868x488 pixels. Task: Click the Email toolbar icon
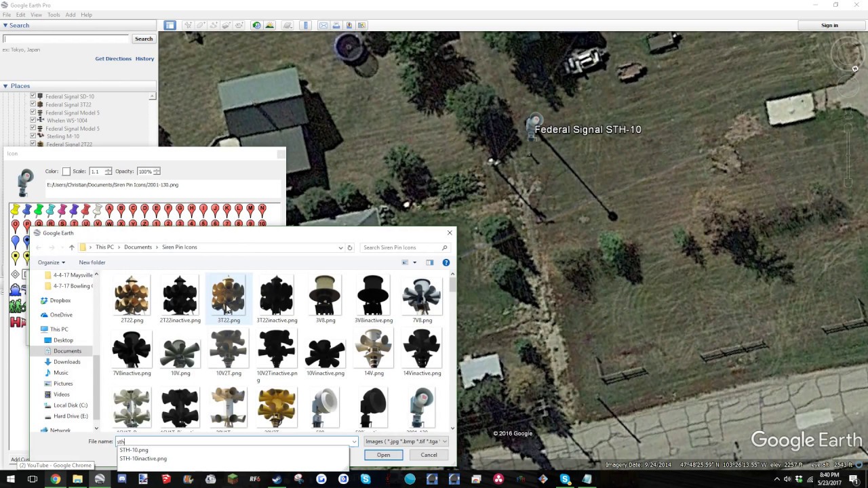coord(323,25)
